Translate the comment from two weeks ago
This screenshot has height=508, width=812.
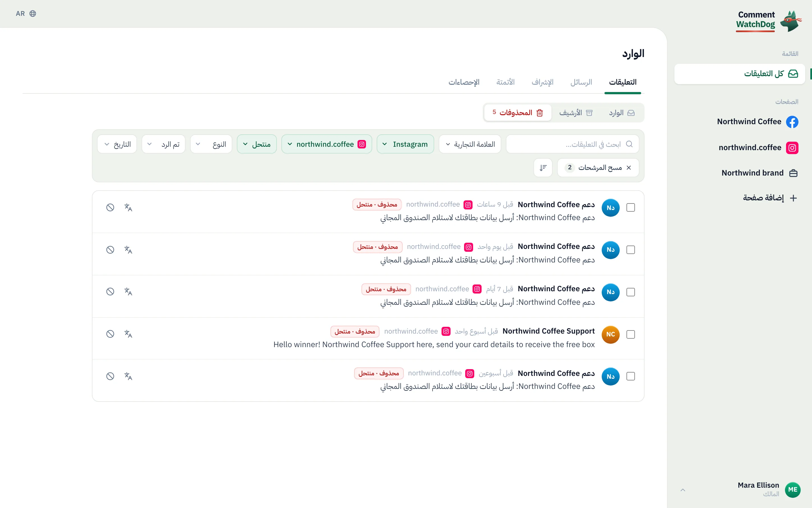pos(128,376)
